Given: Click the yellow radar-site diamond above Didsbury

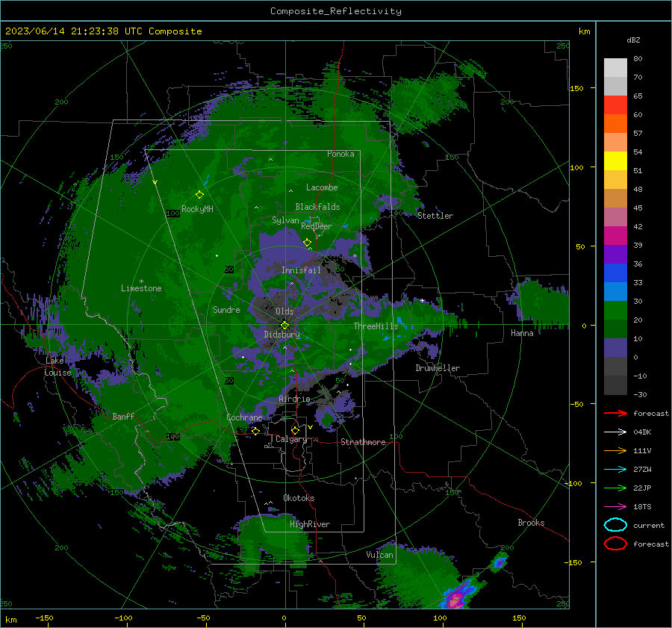Looking at the screenshot, I should point(284,326).
